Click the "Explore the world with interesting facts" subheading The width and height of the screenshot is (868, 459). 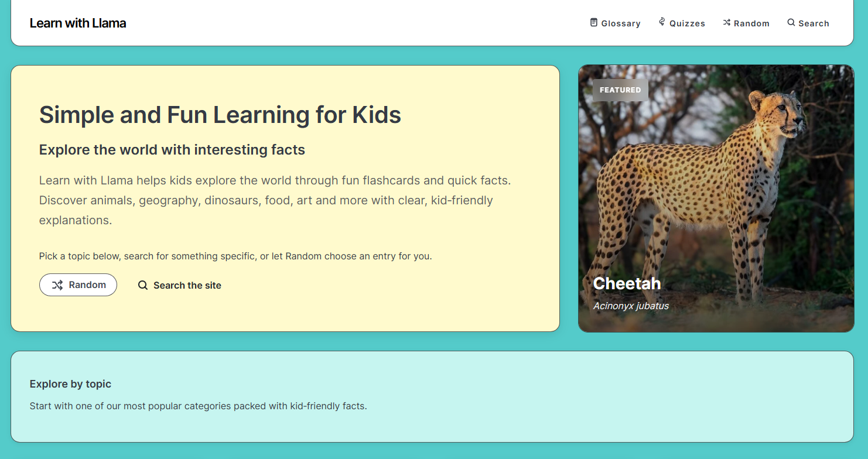pos(172,150)
